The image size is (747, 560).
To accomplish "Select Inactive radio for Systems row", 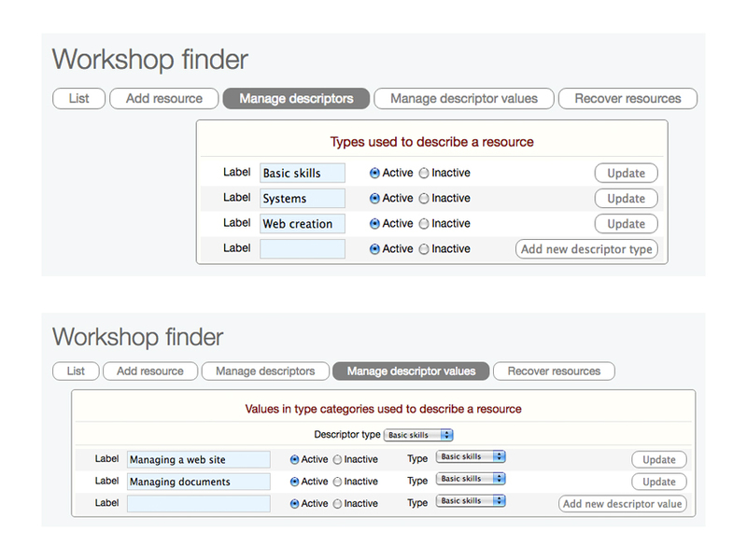I will coord(424,198).
